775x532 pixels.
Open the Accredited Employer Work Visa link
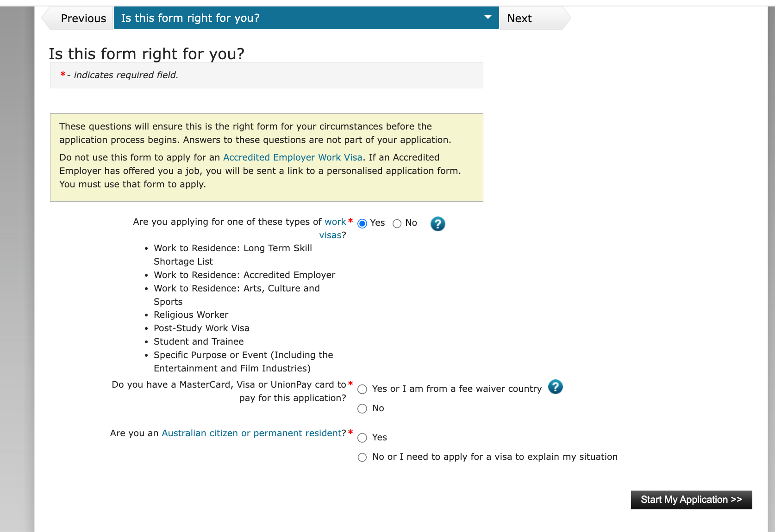pyautogui.click(x=293, y=157)
